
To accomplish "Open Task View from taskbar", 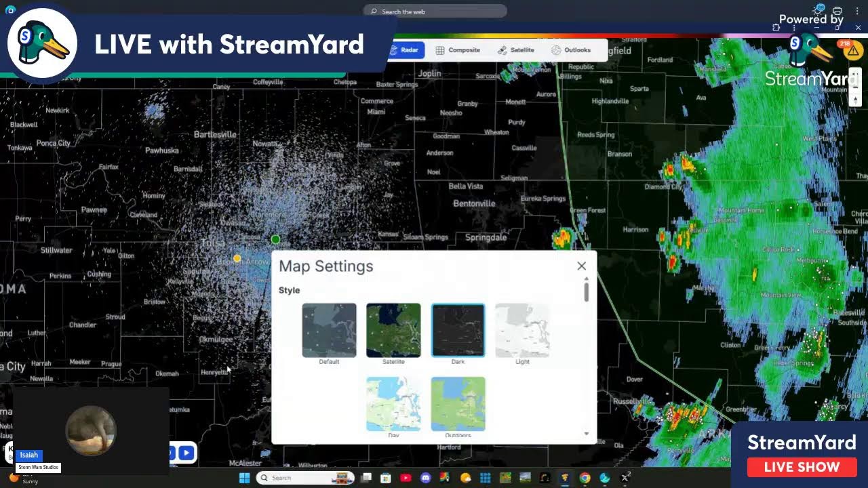I will pyautogui.click(x=366, y=478).
